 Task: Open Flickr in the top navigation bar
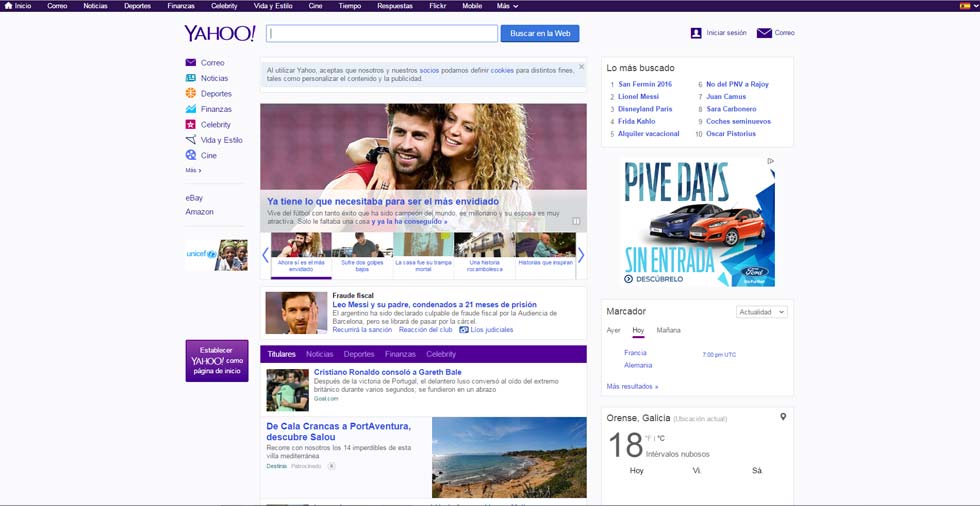coord(438,6)
